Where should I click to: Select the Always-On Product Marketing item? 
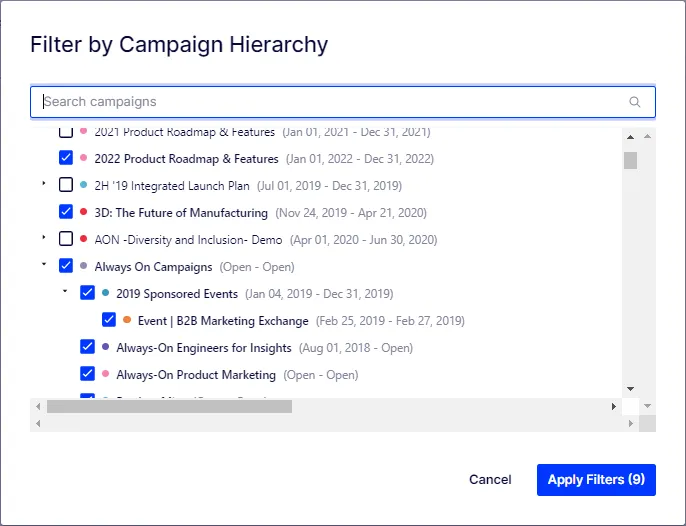[x=196, y=375]
